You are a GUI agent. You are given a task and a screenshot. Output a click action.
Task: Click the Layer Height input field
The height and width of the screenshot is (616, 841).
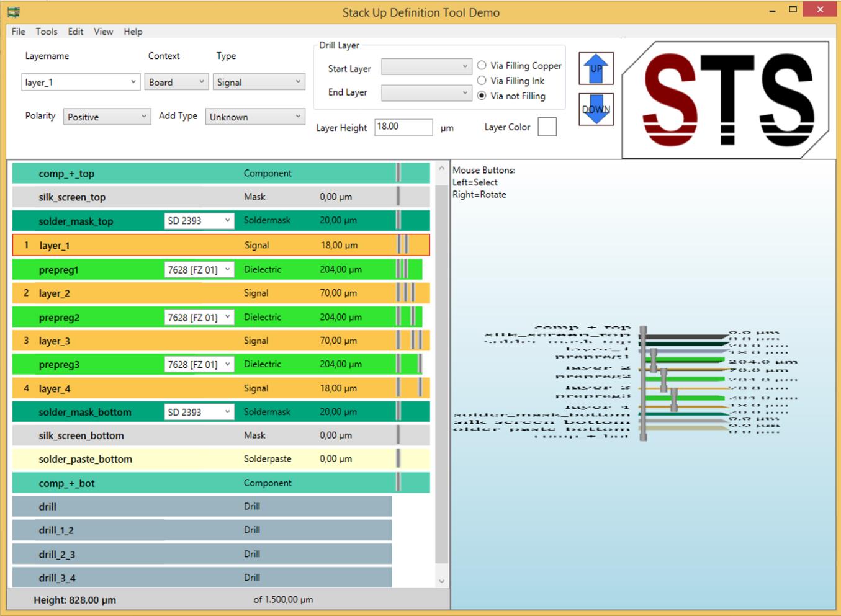(x=403, y=127)
